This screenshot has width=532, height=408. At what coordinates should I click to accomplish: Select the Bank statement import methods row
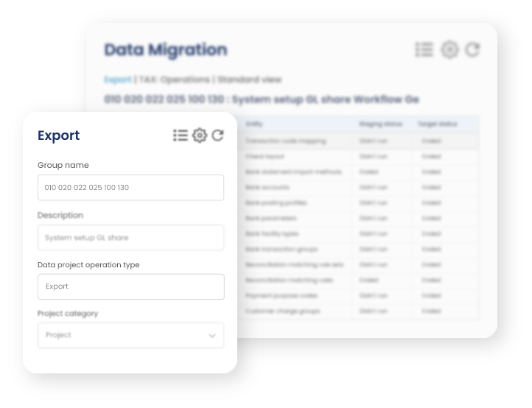358,172
